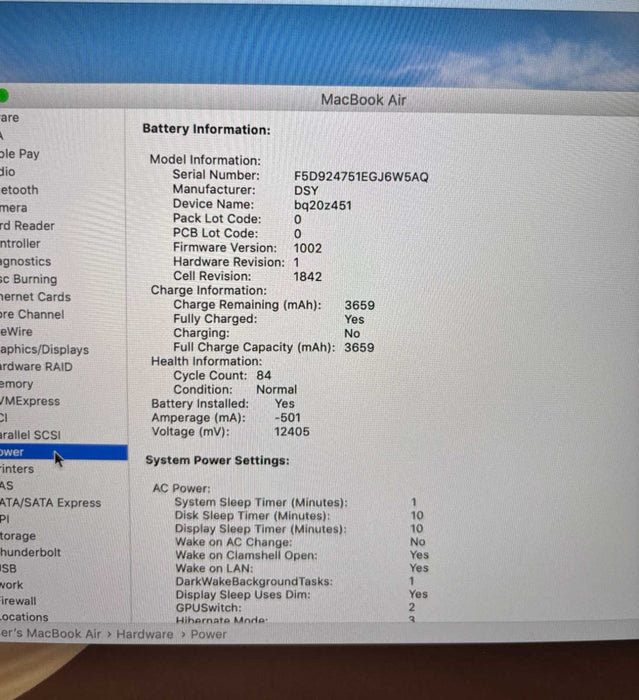Click the Charge Remaining value 3659
The image size is (639, 700).
359,305
